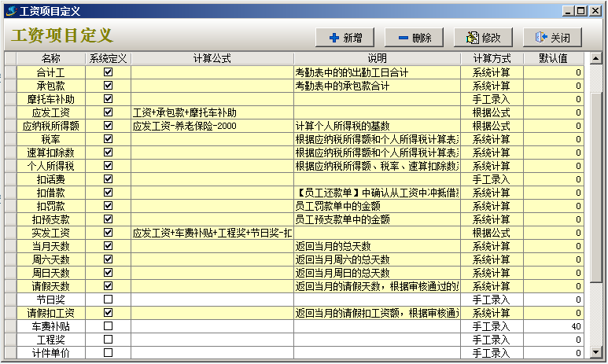This screenshot has width=608, height=364.
Task: Uncheck system-defined checkbox for 税率
Action: point(108,138)
